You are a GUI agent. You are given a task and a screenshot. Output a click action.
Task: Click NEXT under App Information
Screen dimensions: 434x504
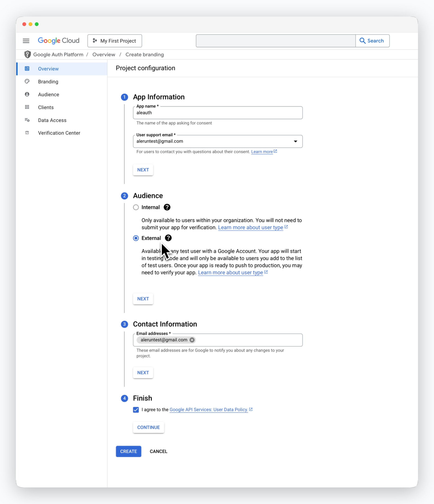tap(143, 170)
